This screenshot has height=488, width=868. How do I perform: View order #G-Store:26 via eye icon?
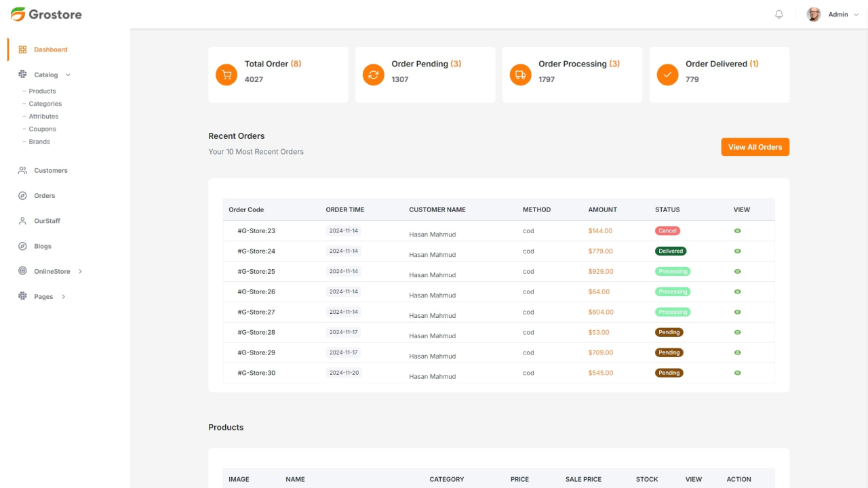click(x=737, y=292)
